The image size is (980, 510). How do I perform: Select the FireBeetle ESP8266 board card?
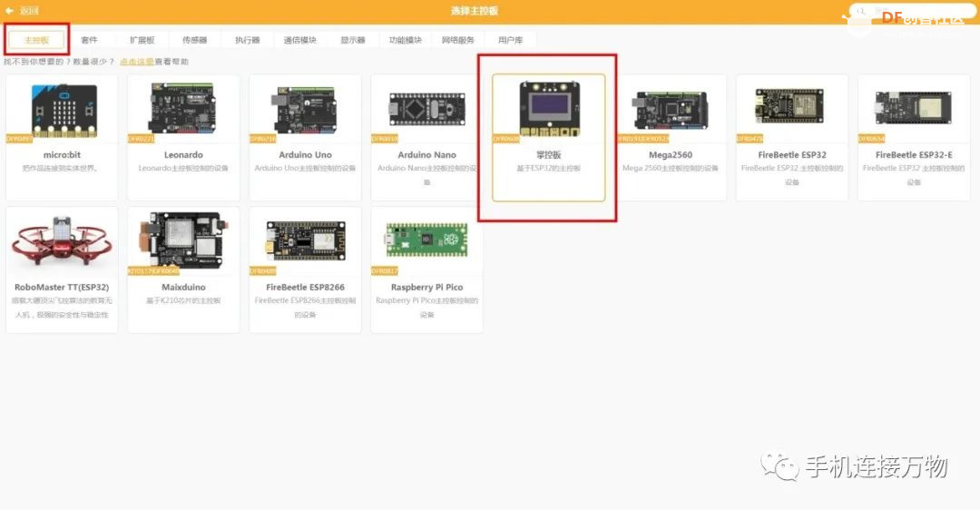305,270
